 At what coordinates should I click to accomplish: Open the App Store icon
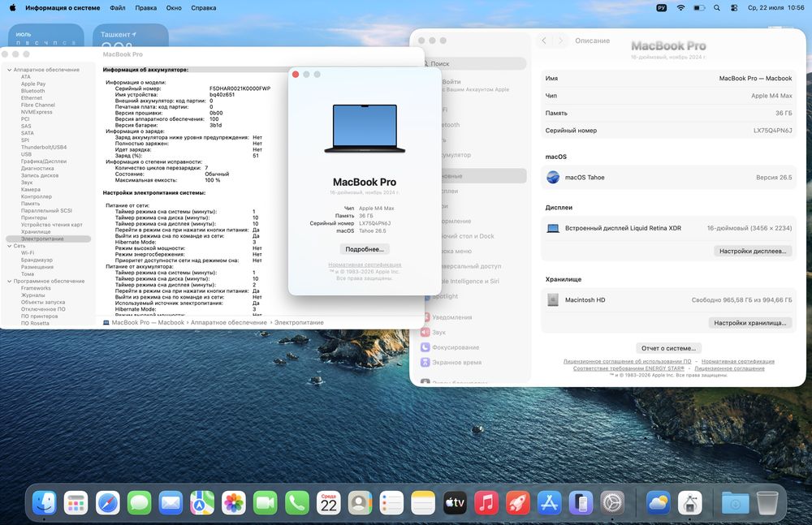[x=550, y=503]
